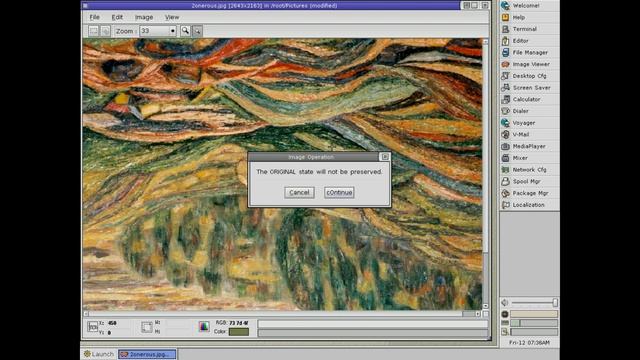This screenshot has width=640, height=360.
Task: Open the File menu
Action: (94, 17)
